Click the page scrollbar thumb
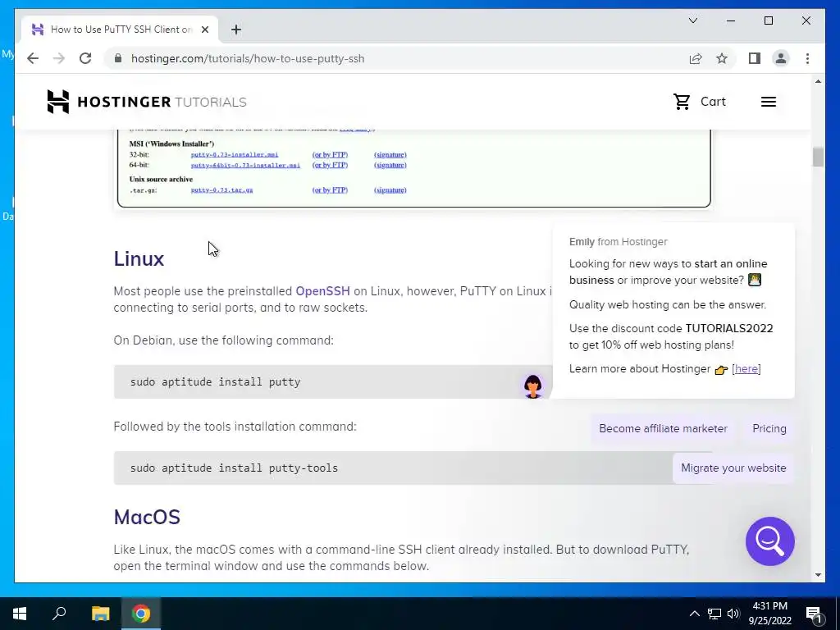 818,157
